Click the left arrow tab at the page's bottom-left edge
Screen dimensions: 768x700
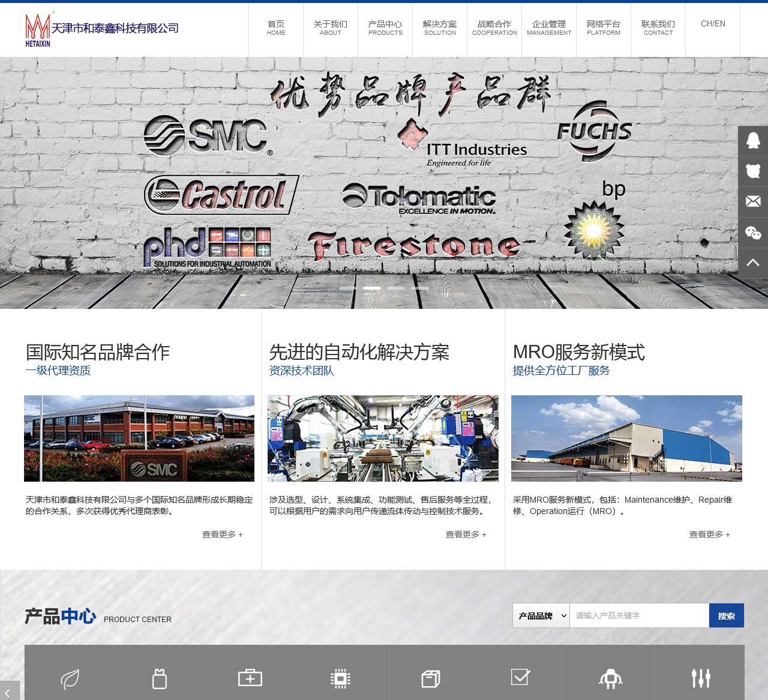point(10,691)
